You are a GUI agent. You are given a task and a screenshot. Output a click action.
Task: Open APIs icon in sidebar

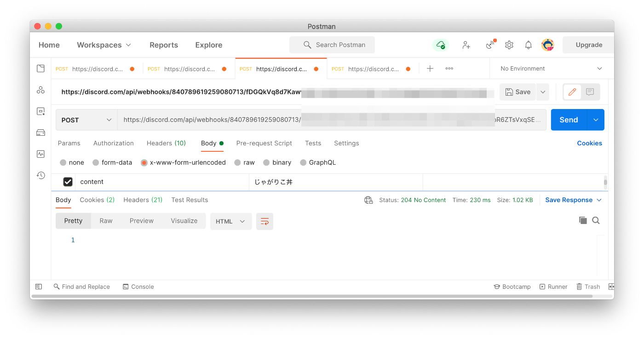click(x=40, y=90)
